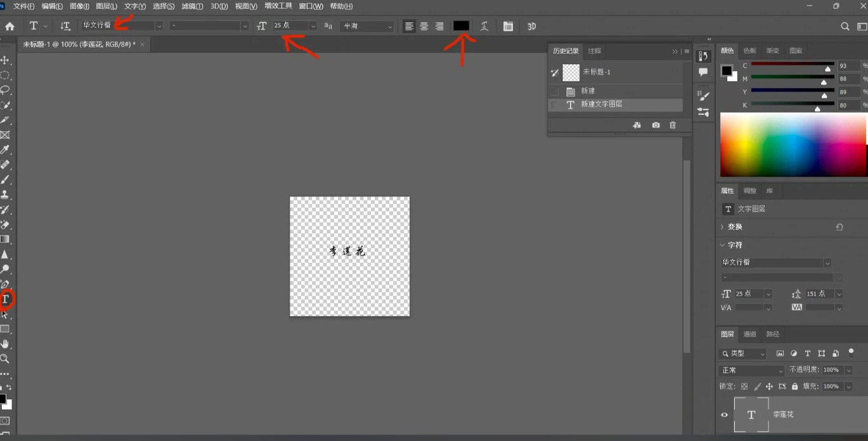The image size is (868, 441).
Task: Open layer fill dropdown arrow
Action: coord(848,387)
